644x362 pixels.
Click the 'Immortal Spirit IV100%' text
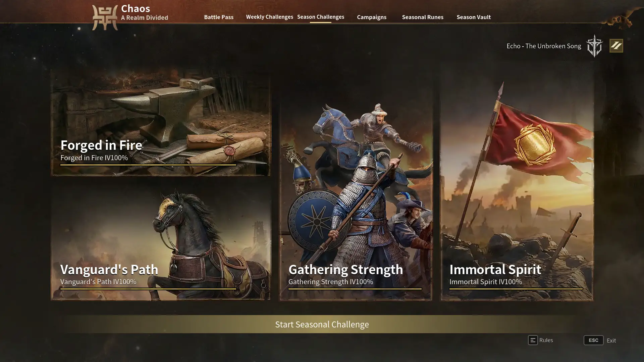pos(486,282)
